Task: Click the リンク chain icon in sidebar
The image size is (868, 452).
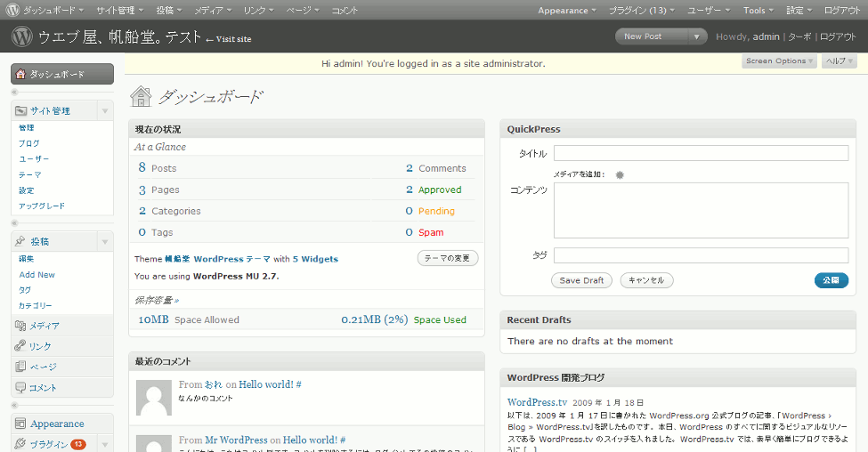Action: pyautogui.click(x=20, y=346)
